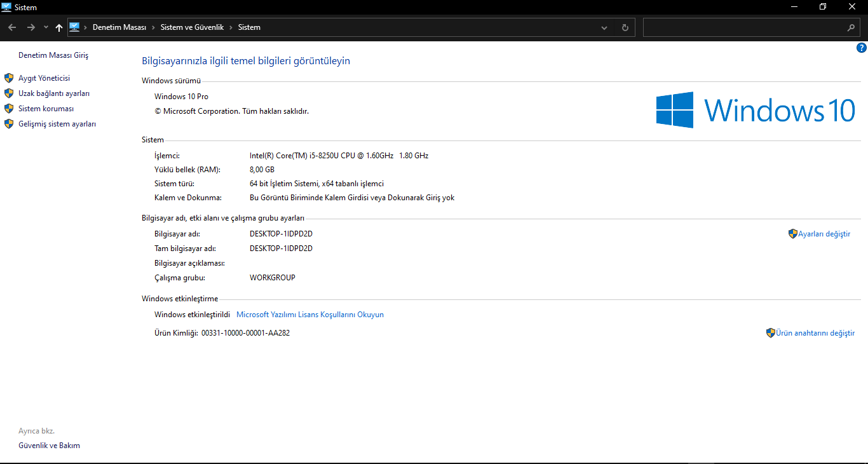
Task: Open Sistem ve Güvenlik breadcrumb
Action: click(191, 27)
